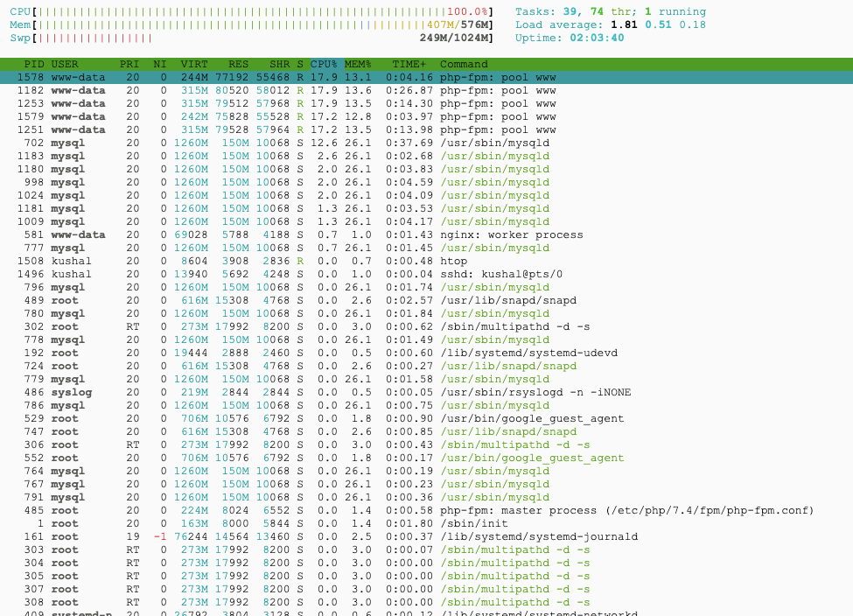Sort by the SHR column header
Viewport: 853px width, 616px height.
[280, 64]
